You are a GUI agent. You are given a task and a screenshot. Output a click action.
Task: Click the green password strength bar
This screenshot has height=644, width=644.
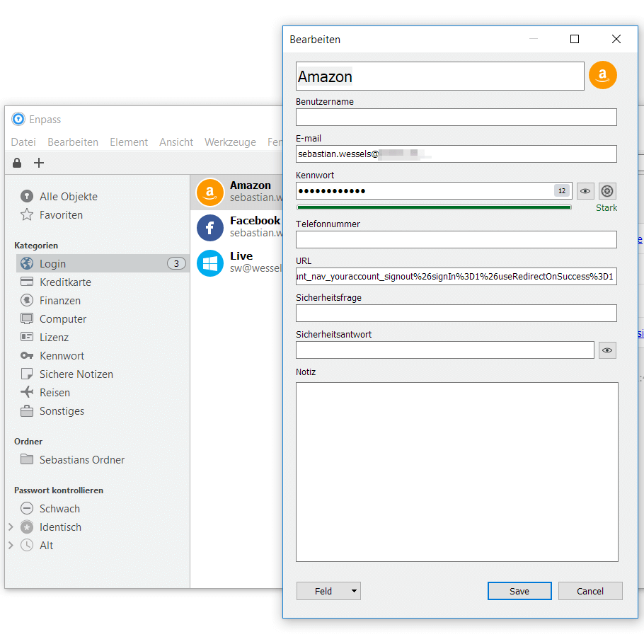coord(434,207)
